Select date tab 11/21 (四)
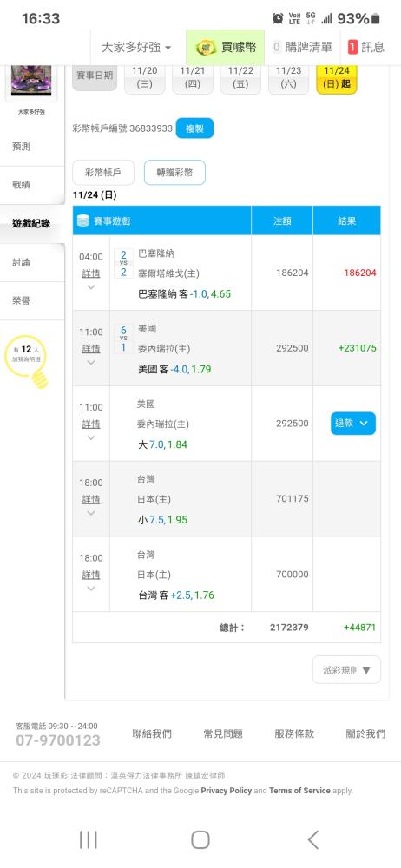401x868 pixels. [192, 79]
